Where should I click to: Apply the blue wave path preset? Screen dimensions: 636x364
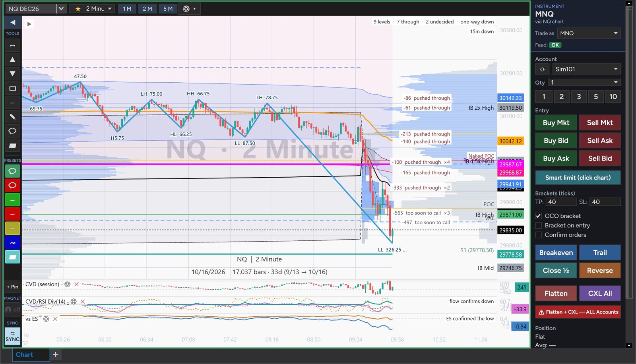pyautogui.click(x=12, y=242)
